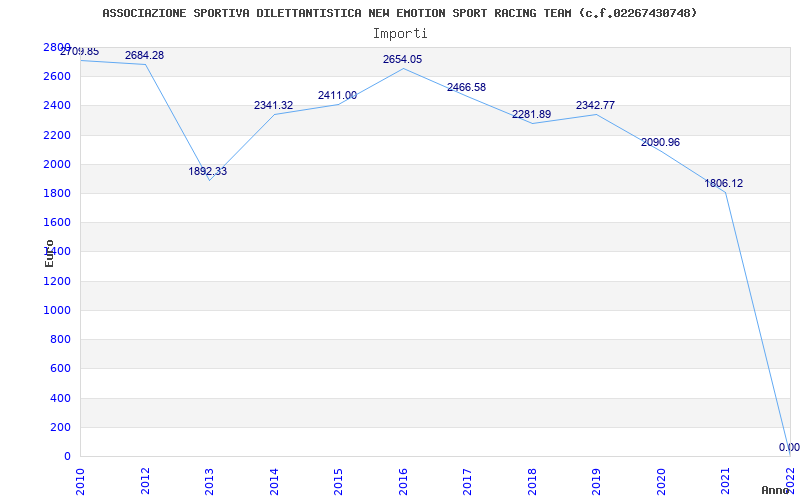Viewport: 800px width, 500px height.
Task: Select the 2411.00 value label
Action: [337, 95]
